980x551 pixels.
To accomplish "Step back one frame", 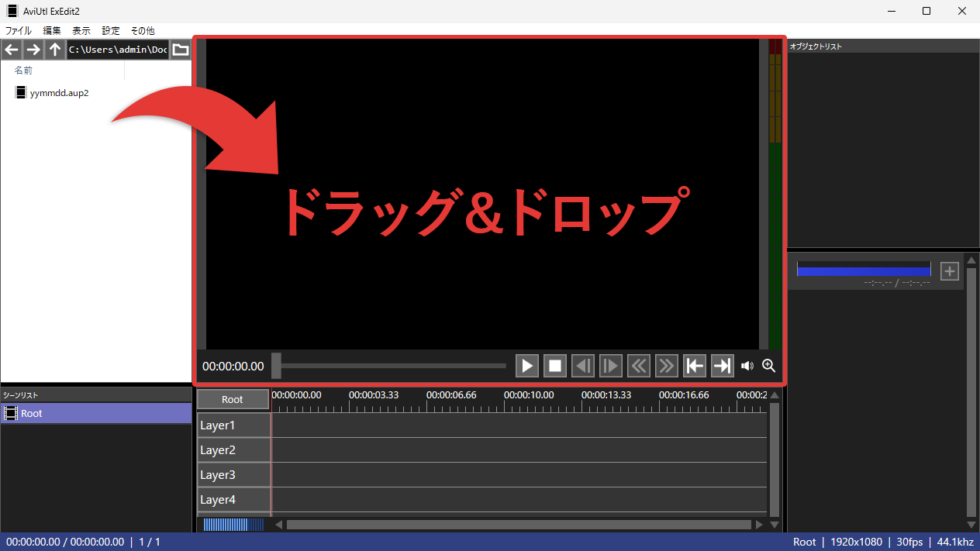I will point(583,366).
